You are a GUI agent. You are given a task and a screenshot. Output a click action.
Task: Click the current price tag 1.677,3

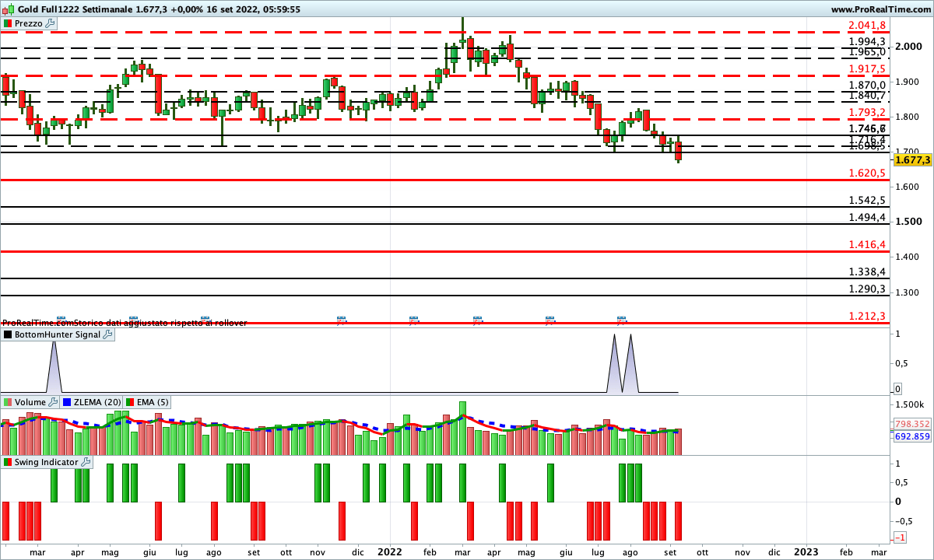click(x=913, y=159)
